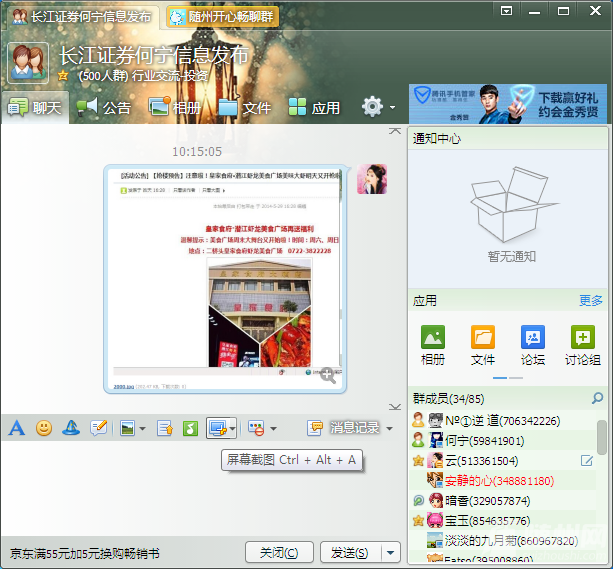Click the app page indicator second dash
Screen dimensions: 613x569
(x=516, y=378)
